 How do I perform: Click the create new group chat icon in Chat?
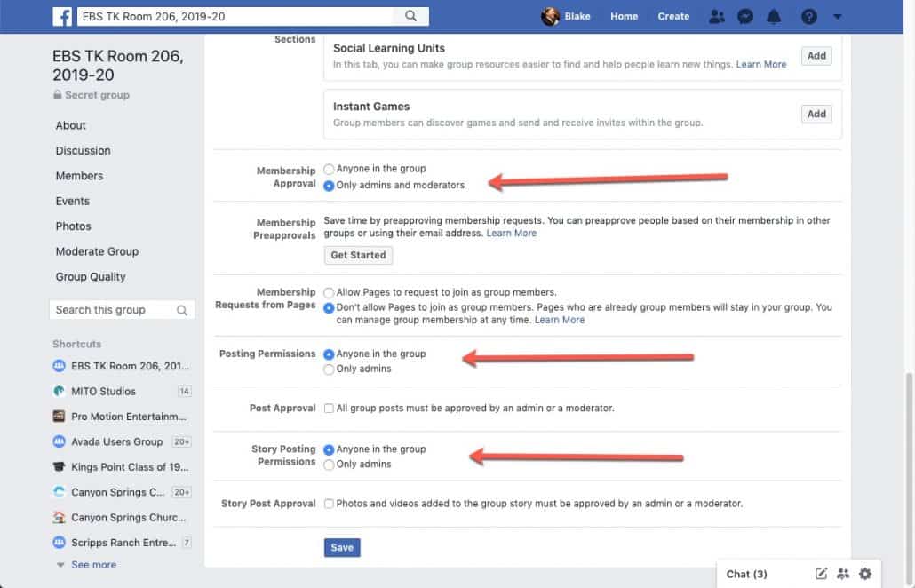tap(842, 574)
